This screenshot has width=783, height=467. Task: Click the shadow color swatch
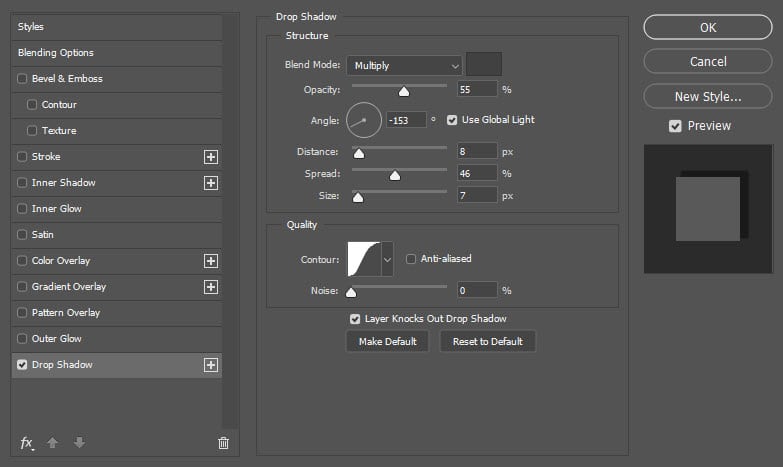[x=484, y=65]
